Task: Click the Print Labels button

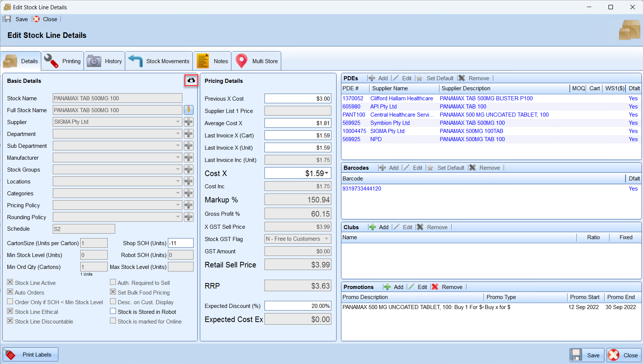Action: [x=30, y=354]
